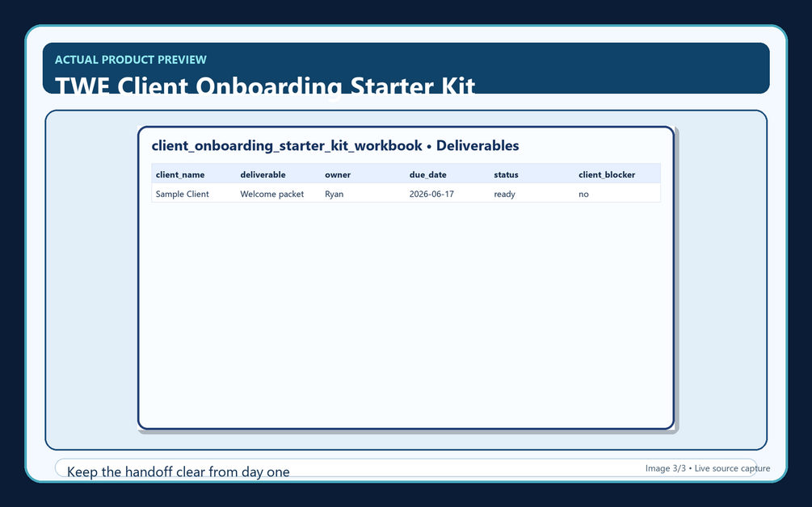This screenshot has height=507, width=812.
Task: Click the 'ACTUAL PRODUCT PREVIEW' label
Action: [131, 60]
